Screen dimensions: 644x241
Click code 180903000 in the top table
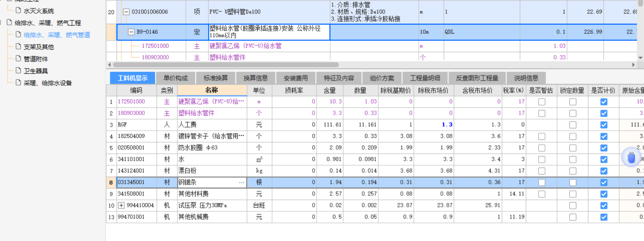click(x=155, y=57)
